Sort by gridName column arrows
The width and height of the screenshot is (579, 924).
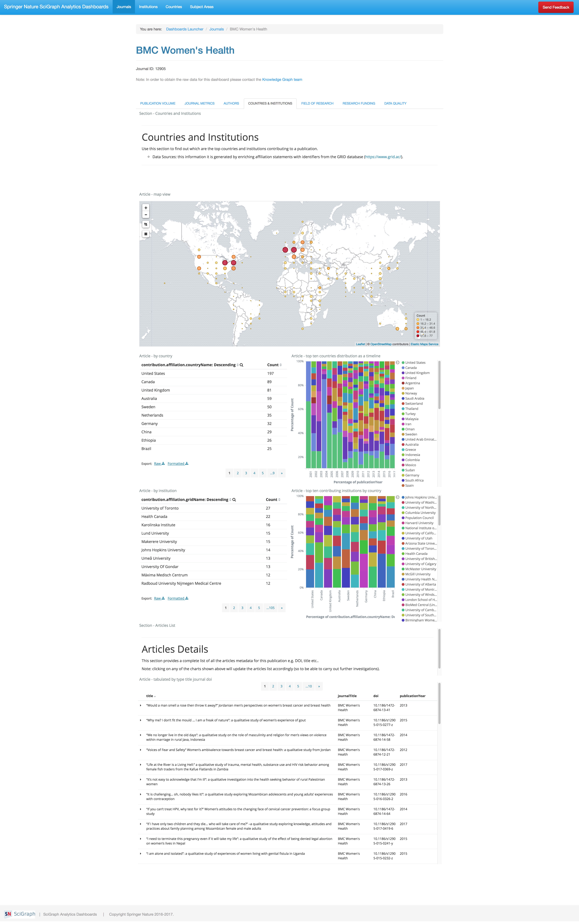point(230,500)
